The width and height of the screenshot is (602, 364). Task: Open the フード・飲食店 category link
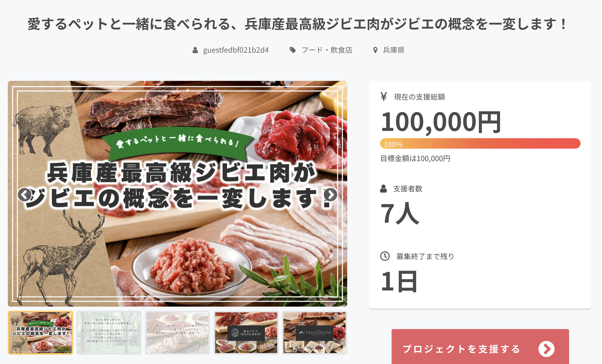tap(327, 50)
